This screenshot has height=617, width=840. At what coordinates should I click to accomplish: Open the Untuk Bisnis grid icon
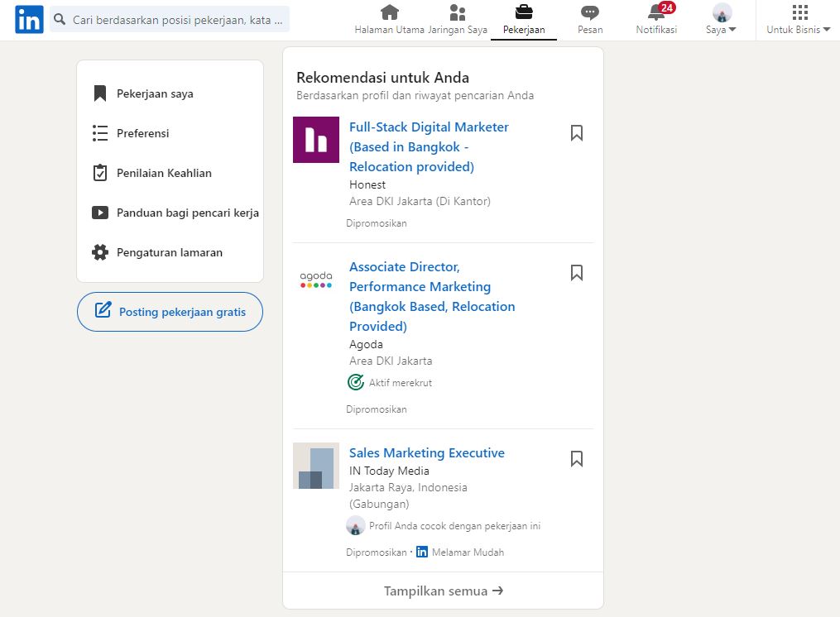click(x=799, y=12)
